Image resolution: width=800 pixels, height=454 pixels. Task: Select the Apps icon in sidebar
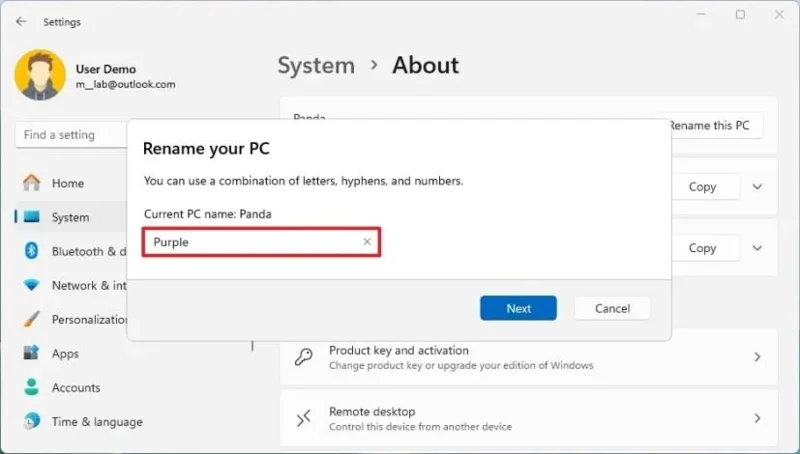[31, 352]
